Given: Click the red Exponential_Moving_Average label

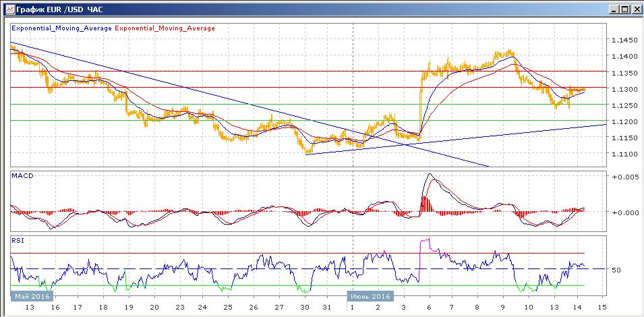Looking at the screenshot, I should (x=166, y=28).
